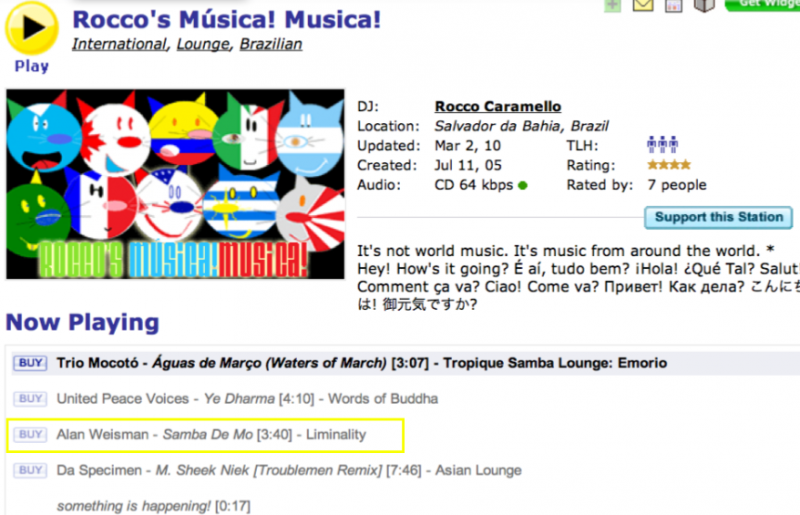Click the green audio quality dot
The image size is (800, 515).
tap(523, 185)
